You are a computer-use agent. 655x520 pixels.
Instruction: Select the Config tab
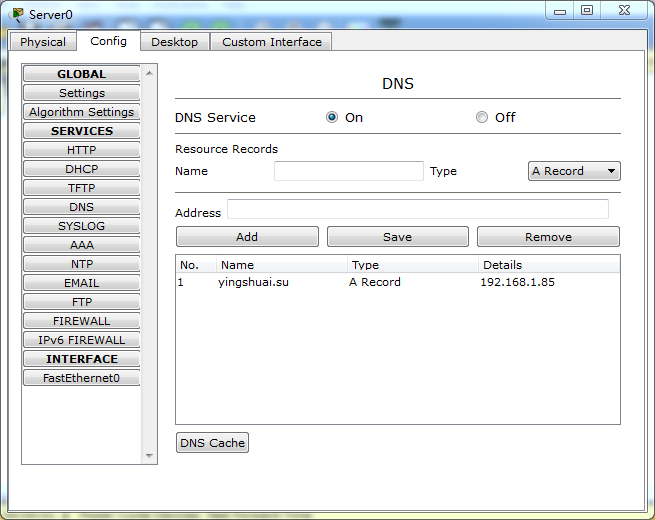[x=108, y=41]
